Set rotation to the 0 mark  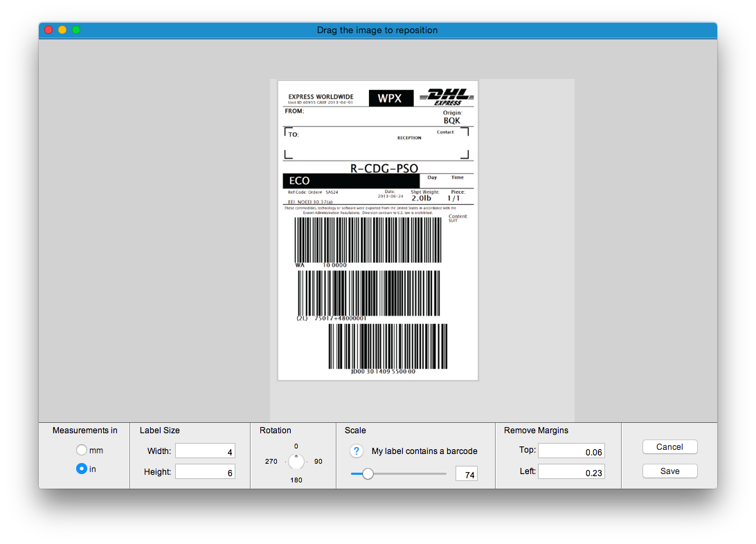coord(296,446)
